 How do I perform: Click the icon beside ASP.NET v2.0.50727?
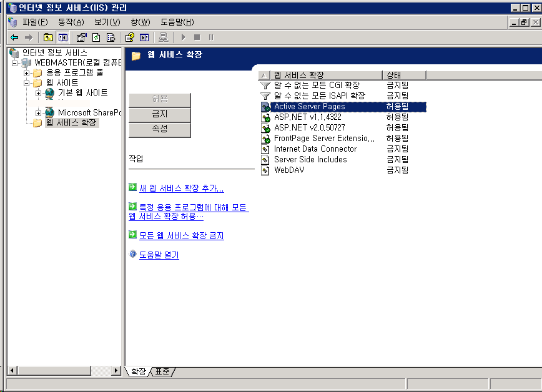265,128
